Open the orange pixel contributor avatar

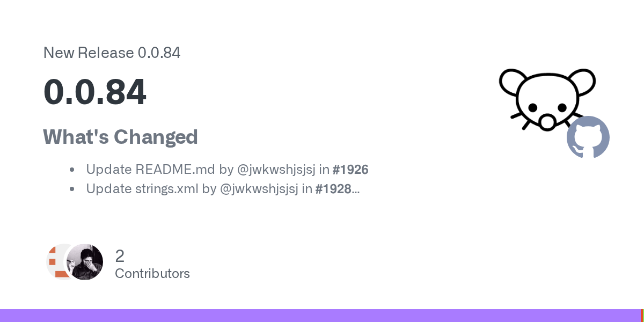[58, 262]
